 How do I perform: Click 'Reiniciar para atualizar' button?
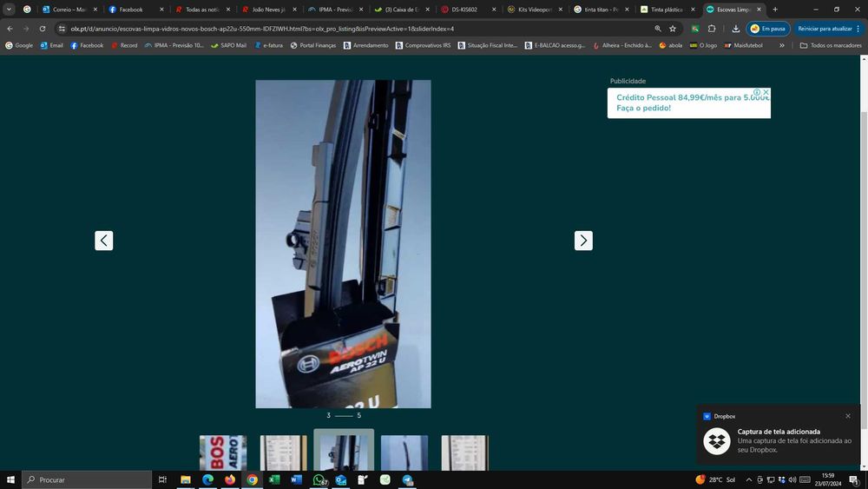(x=829, y=29)
